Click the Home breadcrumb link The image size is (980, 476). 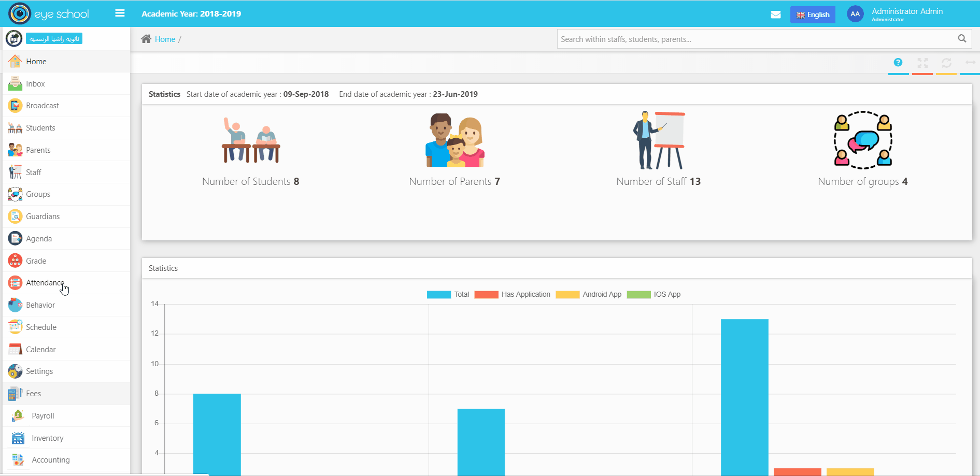pyautogui.click(x=165, y=39)
